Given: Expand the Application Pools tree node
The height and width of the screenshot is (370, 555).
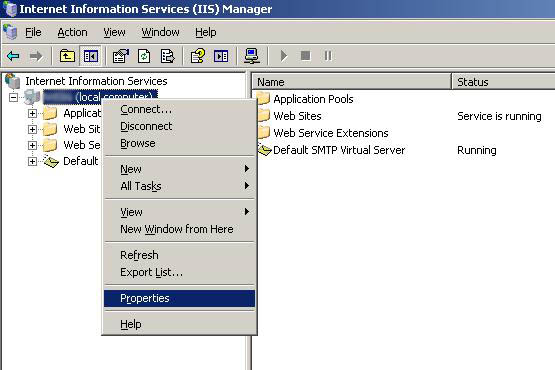Looking at the screenshot, I should click(32, 113).
